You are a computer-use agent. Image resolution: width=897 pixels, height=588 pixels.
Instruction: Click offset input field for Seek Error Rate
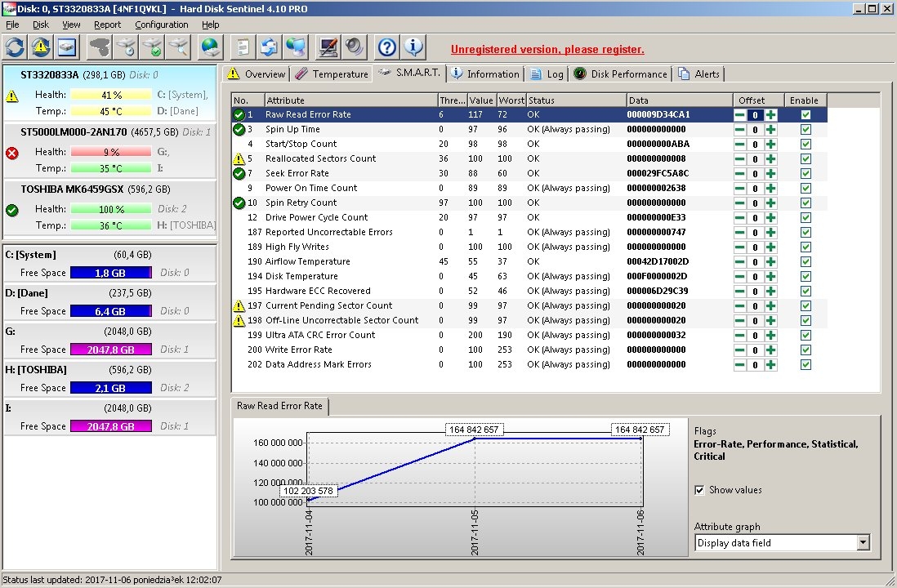pyautogui.click(x=755, y=174)
